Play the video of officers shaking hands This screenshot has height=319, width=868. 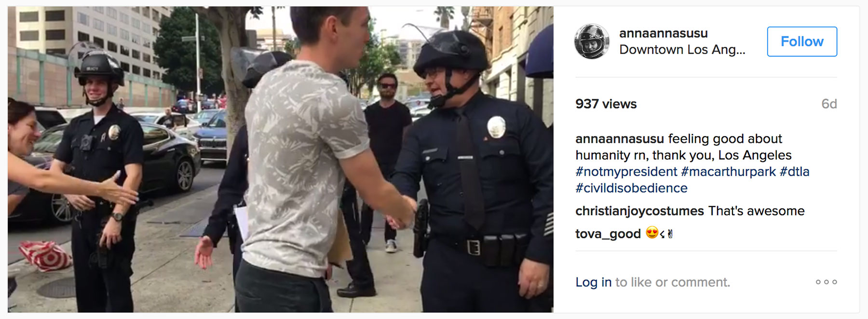pyautogui.click(x=280, y=159)
